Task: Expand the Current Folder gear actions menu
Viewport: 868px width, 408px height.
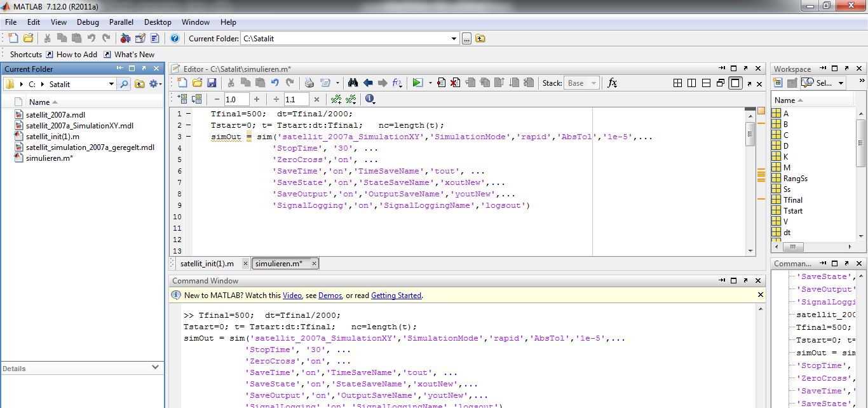Action: click(x=155, y=84)
